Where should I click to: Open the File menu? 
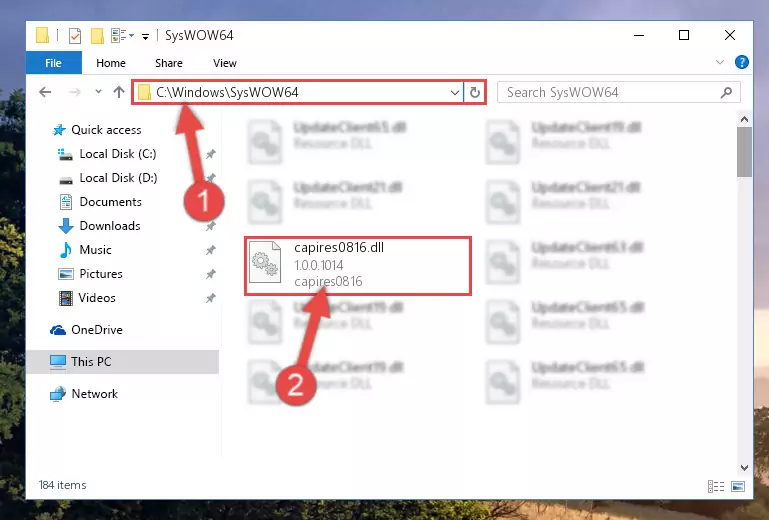[x=53, y=63]
